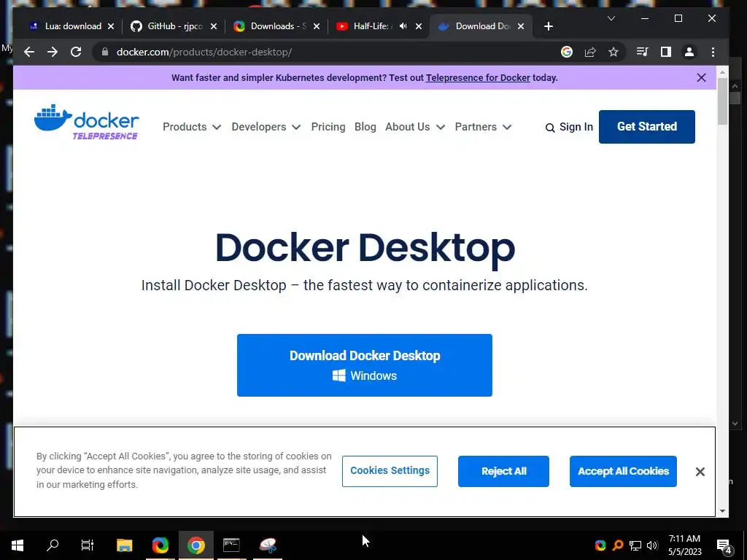The width and height of the screenshot is (747, 560).
Task: Open the Pricing page
Action: coord(328,127)
